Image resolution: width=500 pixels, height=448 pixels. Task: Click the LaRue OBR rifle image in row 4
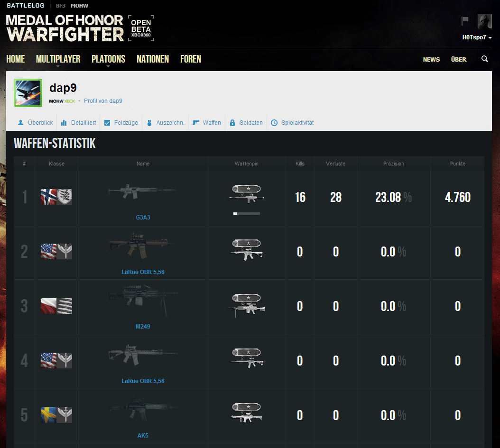click(143, 354)
